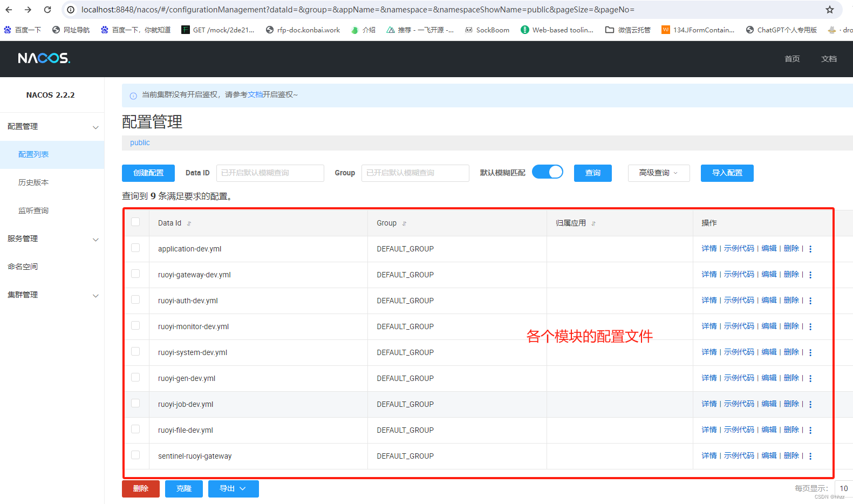Click the 克隆 button

click(x=184, y=489)
